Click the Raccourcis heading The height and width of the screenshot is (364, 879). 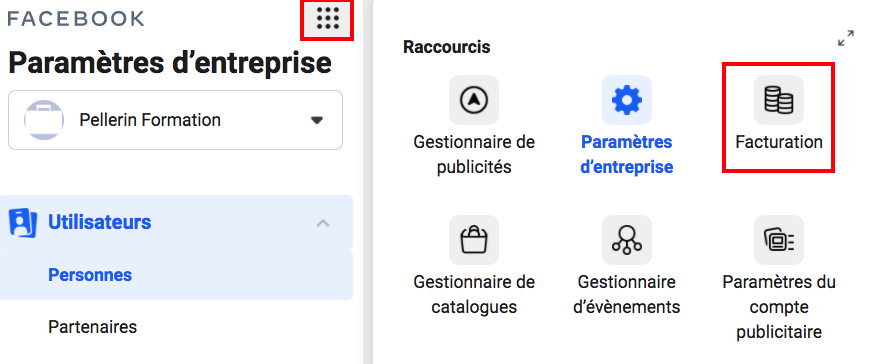[x=447, y=47]
